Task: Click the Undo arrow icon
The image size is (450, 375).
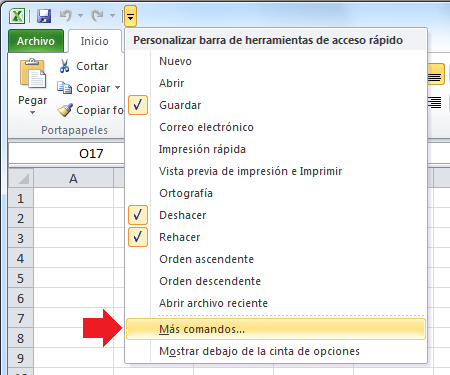Action: coord(66,15)
